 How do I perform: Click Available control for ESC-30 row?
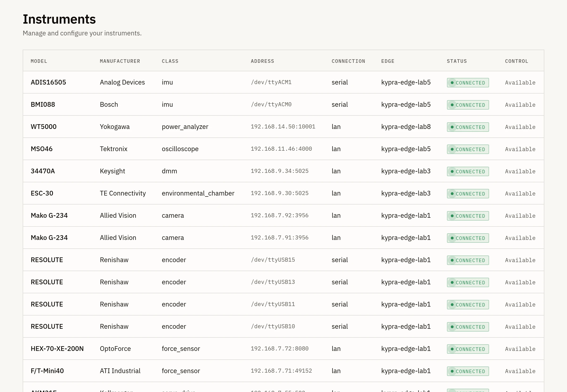tap(520, 194)
